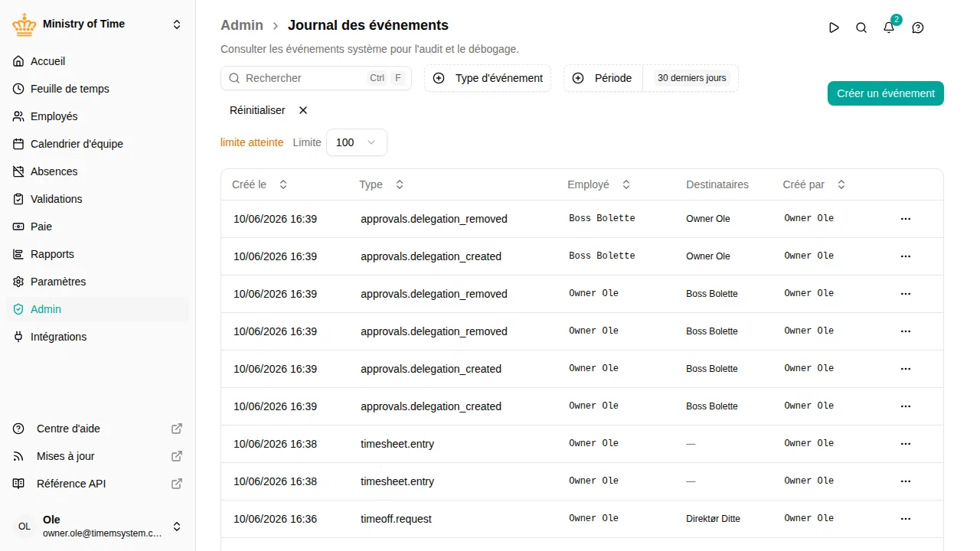
Task: Open notifications bell with badge 2
Action: pyautogui.click(x=889, y=28)
